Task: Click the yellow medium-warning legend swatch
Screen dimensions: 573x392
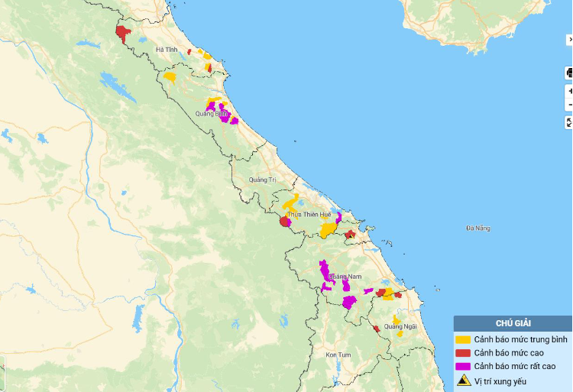Action: click(x=463, y=339)
